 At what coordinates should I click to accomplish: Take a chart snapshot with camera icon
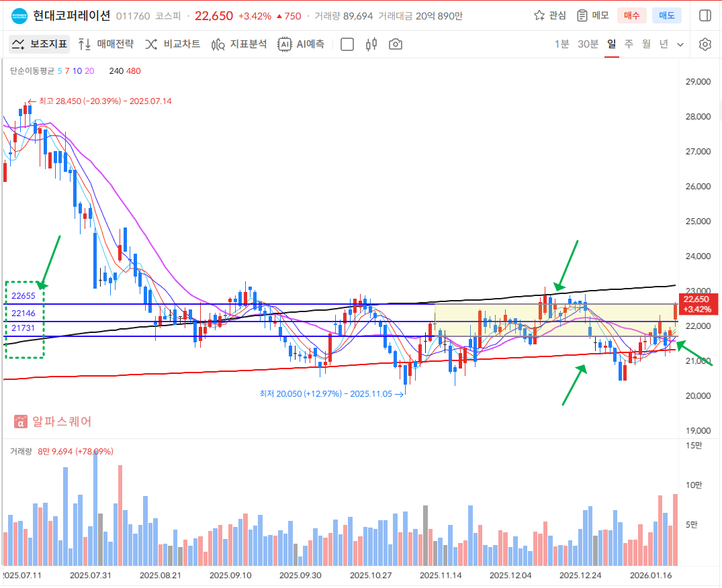[x=396, y=44]
